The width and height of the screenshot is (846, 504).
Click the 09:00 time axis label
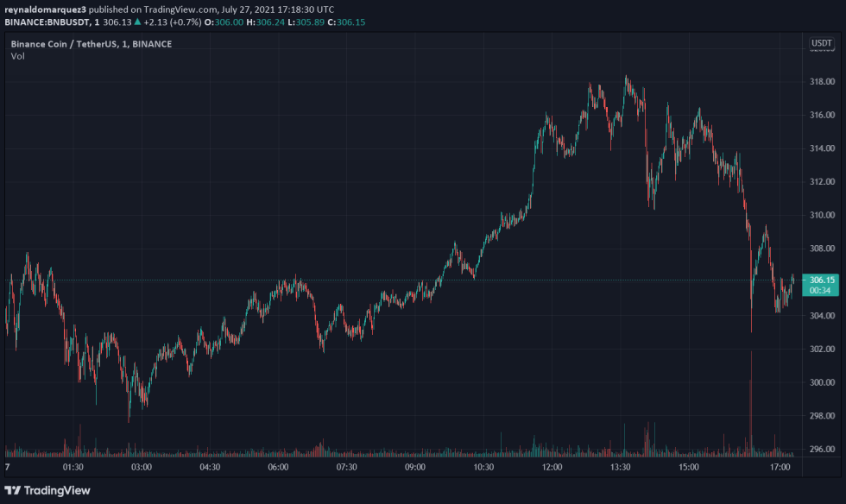click(415, 467)
